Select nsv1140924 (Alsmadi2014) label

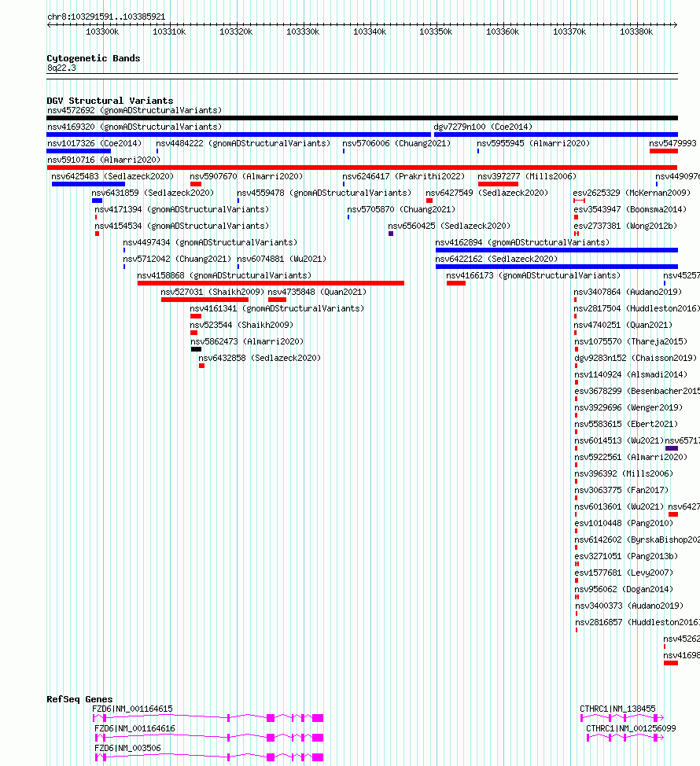[x=631, y=376]
